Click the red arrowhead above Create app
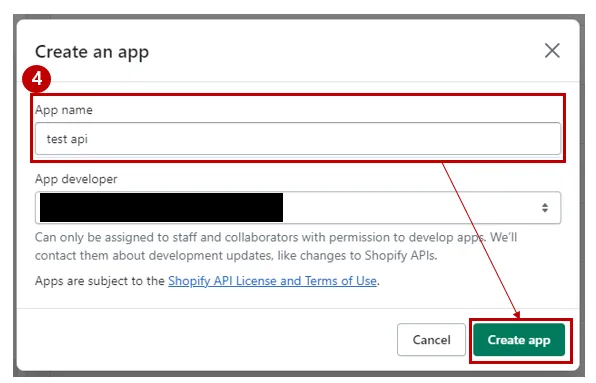Image resolution: width=596 pixels, height=383 pixels. tap(517, 315)
